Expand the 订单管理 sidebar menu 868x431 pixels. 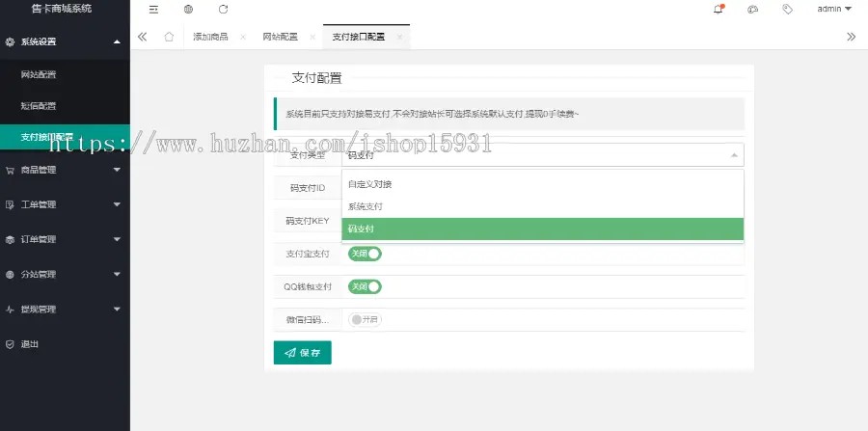pyautogui.click(x=65, y=239)
